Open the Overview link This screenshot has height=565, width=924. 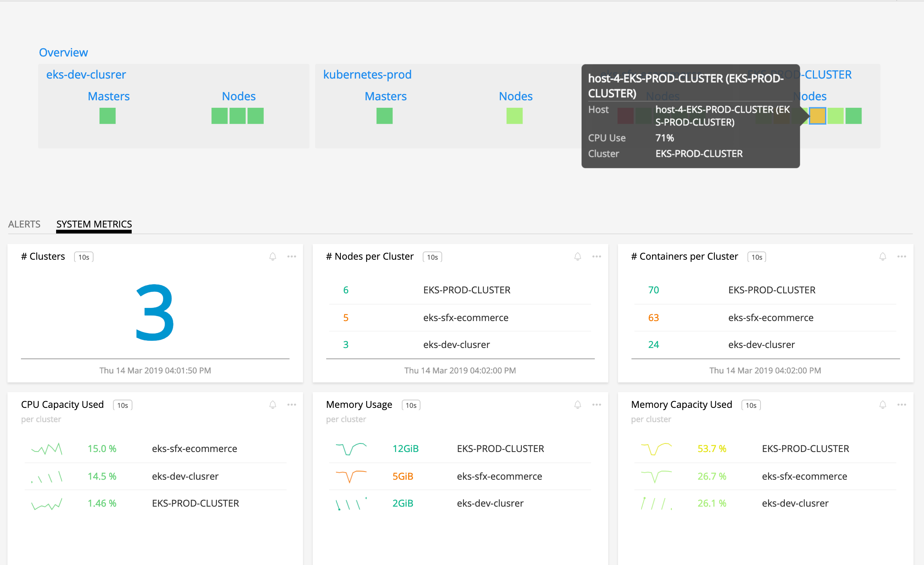63,52
